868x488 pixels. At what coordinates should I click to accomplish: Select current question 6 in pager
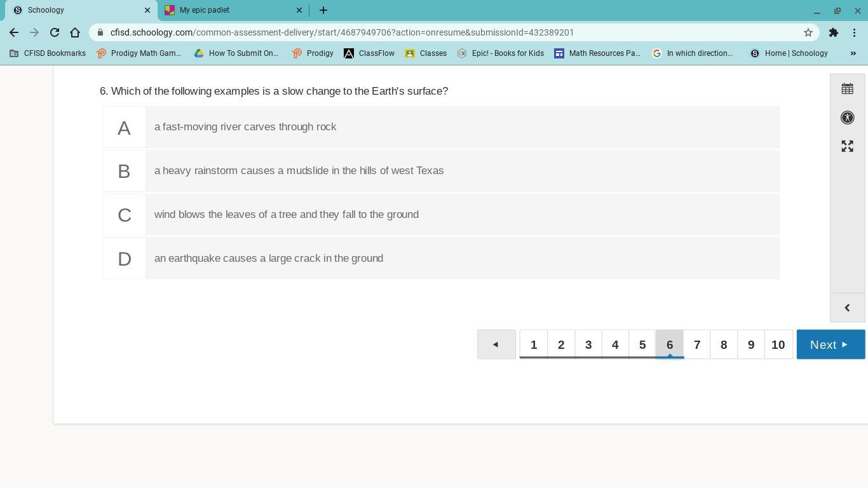[x=670, y=344]
